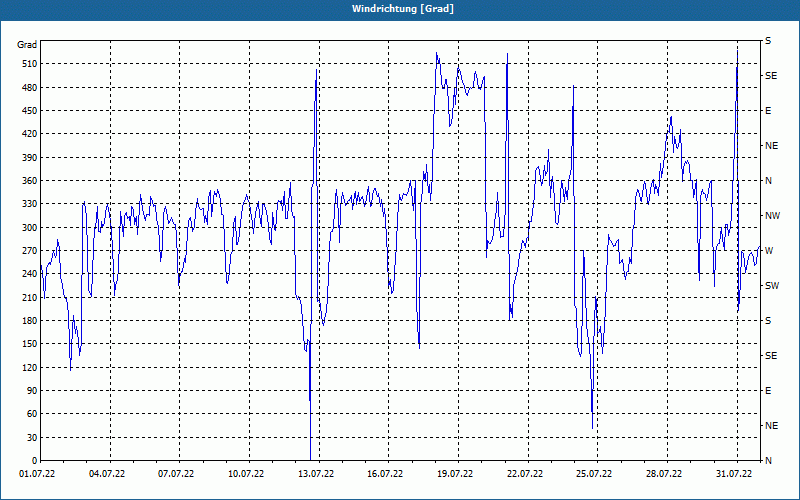Select the W compass label beside 270
The height and width of the screenshot is (500, 800).
pos(769,251)
